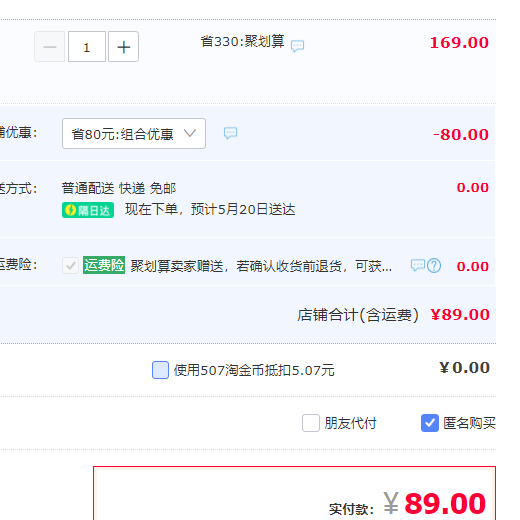The image size is (520, 520).
Task: Click the green 隔日达 badge
Action: 88,210
